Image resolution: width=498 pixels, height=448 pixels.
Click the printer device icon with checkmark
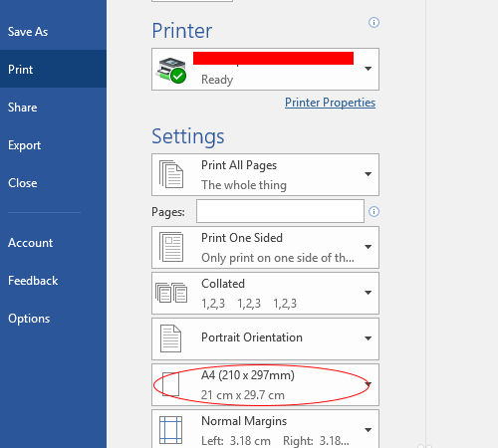(171, 70)
